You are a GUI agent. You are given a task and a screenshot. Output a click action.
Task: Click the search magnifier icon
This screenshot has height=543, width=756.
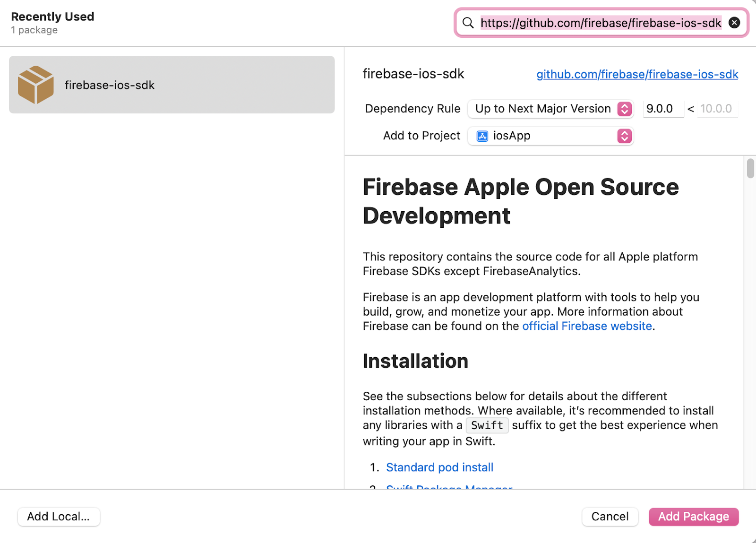[468, 23]
